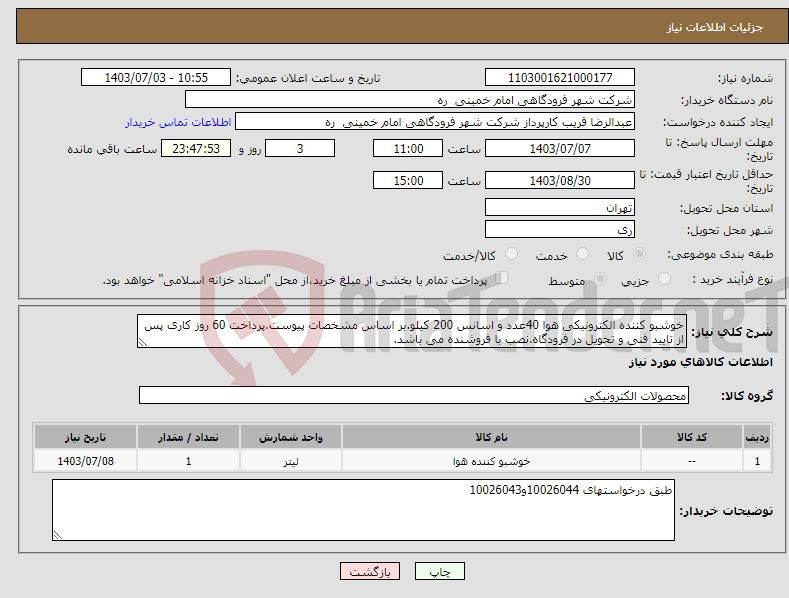Click the buyer notes text area
This screenshot has width=789, height=598.
(363, 510)
